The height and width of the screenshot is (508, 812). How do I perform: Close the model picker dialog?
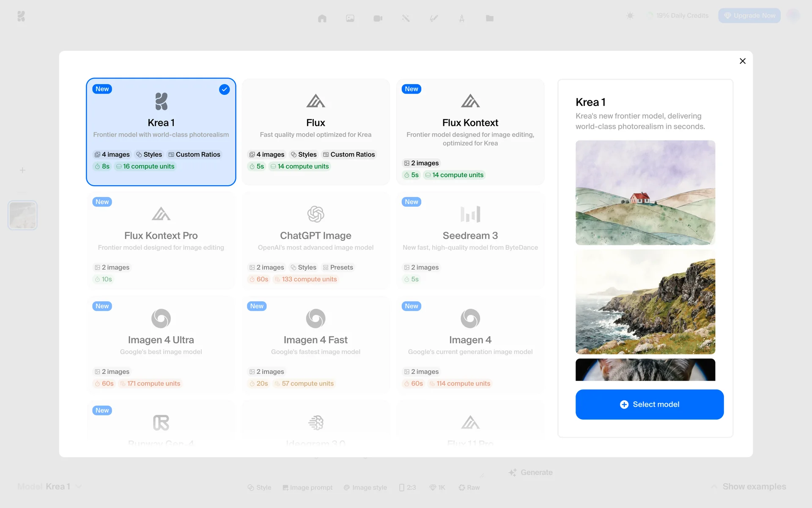tap(742, 61)
